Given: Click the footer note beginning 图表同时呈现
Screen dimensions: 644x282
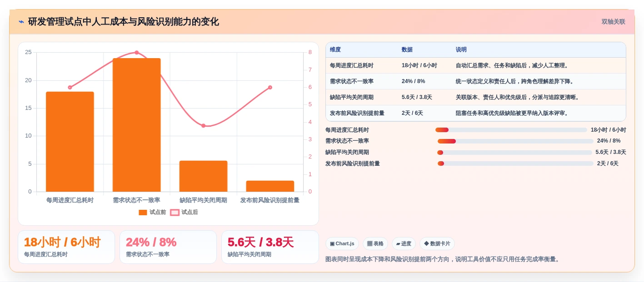Looking at the screenshot, I should point(444,259).
